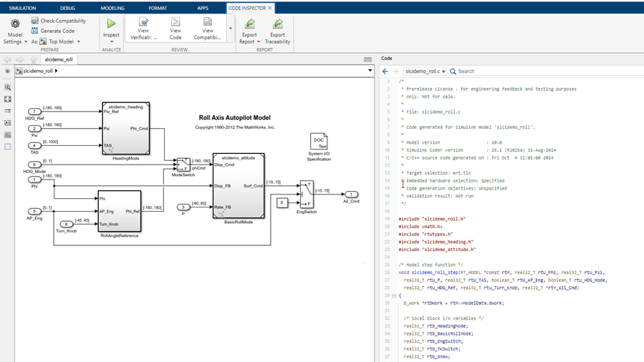Switch to the Modeling tab
Image resolution: width=644 pixels, height=362 pixels.
pos(112,8)
